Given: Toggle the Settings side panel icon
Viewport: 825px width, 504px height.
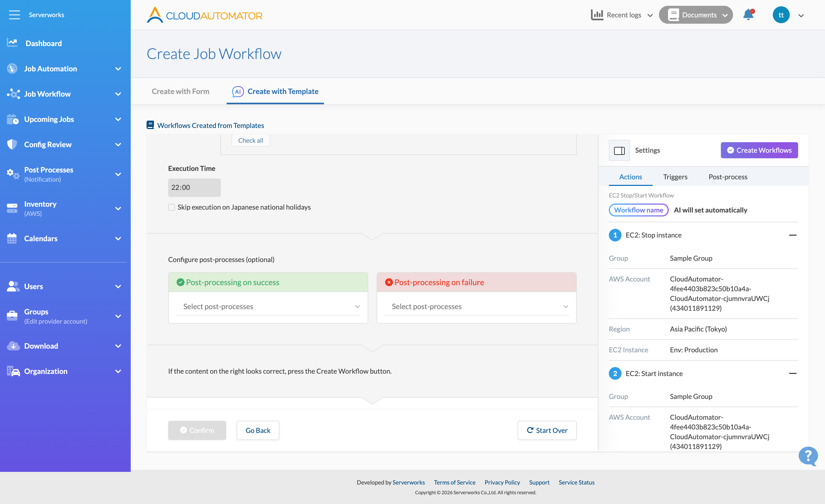Looking at the screenshot, I should pyautogui.click(x=619, y=151).
